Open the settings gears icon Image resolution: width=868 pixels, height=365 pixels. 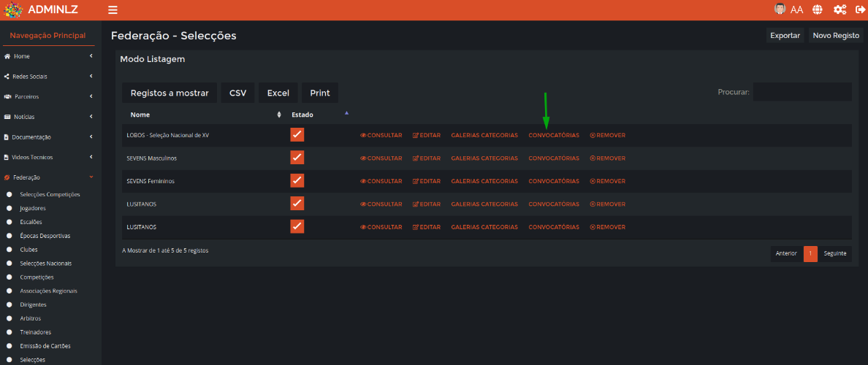[x=840, y=9]
